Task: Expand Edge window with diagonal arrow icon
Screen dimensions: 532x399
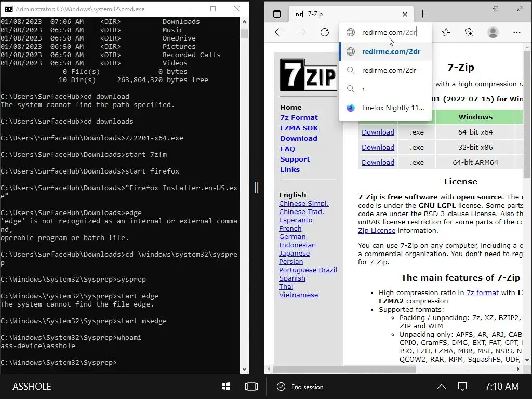Action: pyautogui.click(x=520, y=9)
